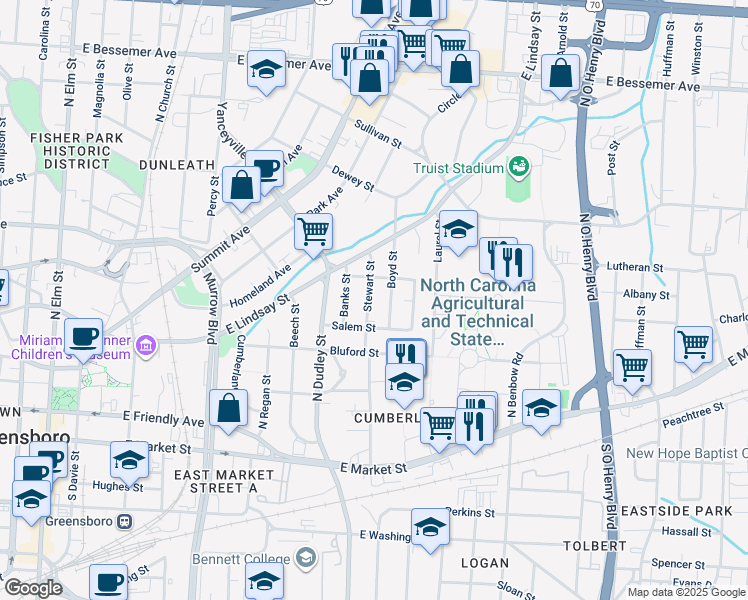
Task: Select the grocery cart marker by S O.Henry Blvd
Action: (633, 370)
